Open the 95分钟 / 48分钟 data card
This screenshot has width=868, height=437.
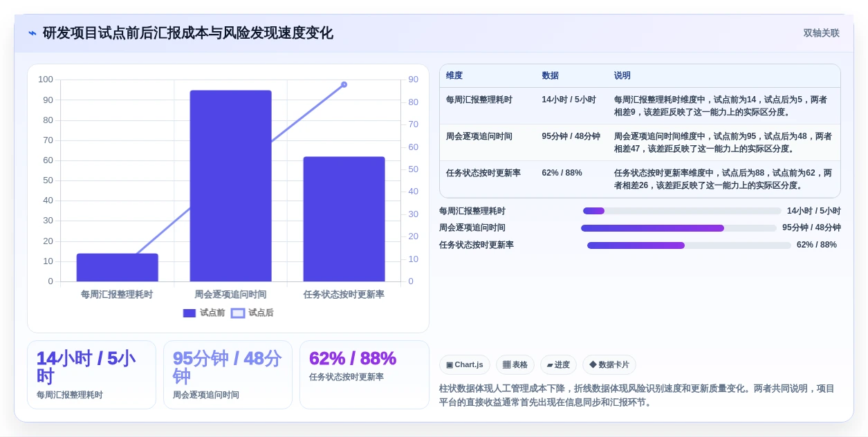click(228, 375)
